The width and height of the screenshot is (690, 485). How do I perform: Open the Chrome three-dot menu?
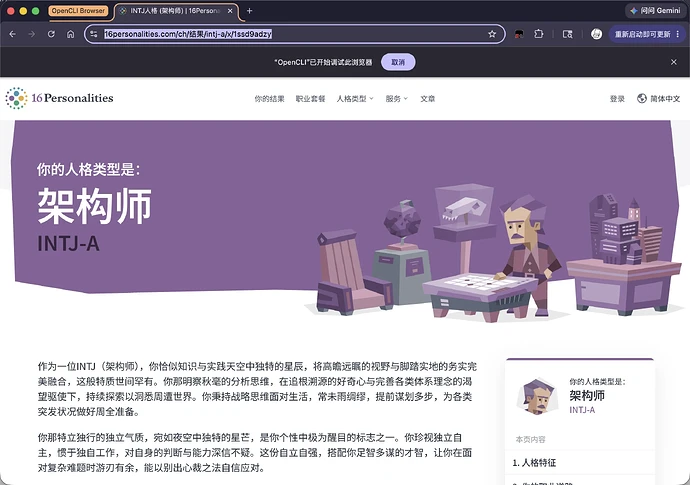click(x=678, y=34)
